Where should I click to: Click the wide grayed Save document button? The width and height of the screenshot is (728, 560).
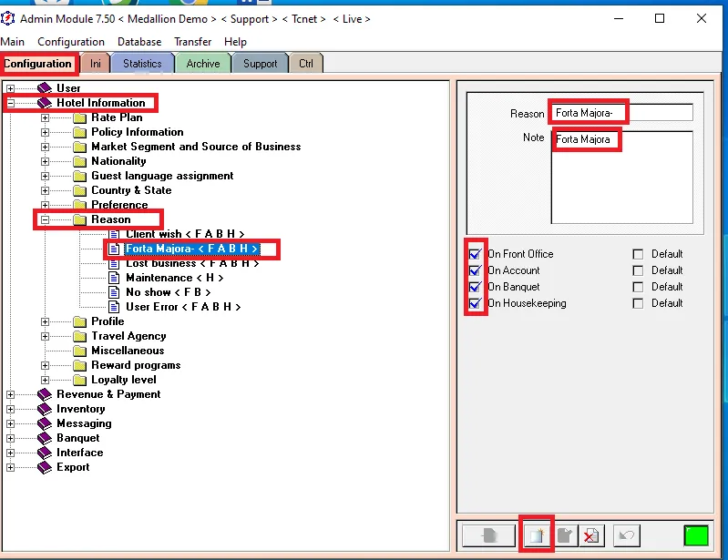click(x=489, y=536)
